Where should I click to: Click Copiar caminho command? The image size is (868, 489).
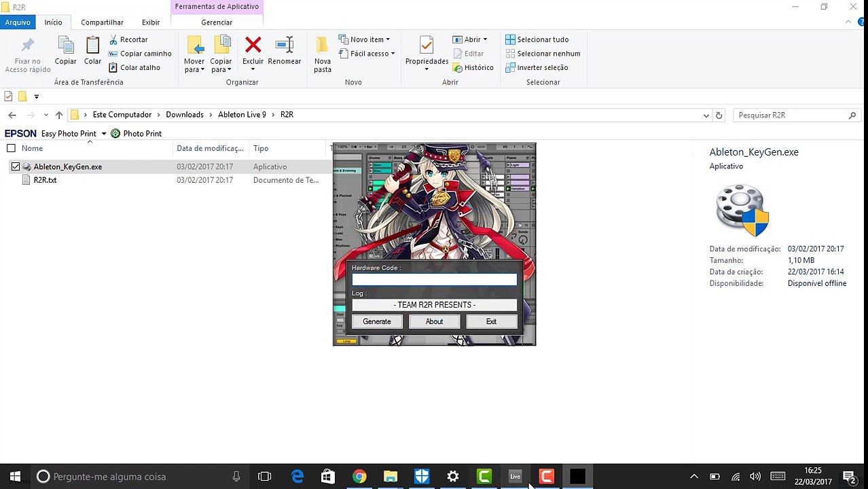140,54
